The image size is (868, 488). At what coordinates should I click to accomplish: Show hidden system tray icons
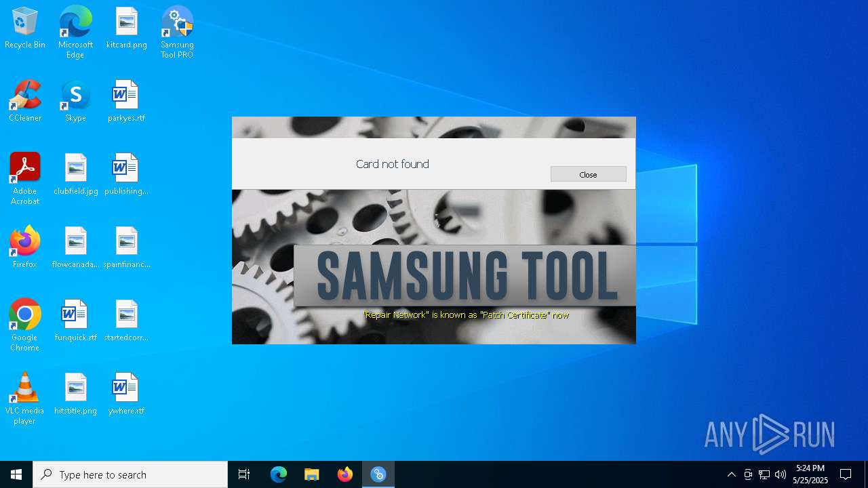pos(731,474)
